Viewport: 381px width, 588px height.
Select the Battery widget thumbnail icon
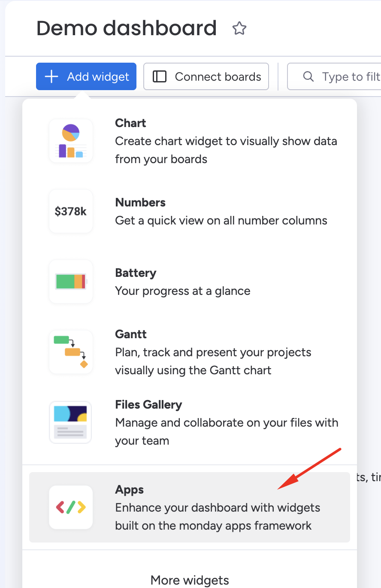71,282
